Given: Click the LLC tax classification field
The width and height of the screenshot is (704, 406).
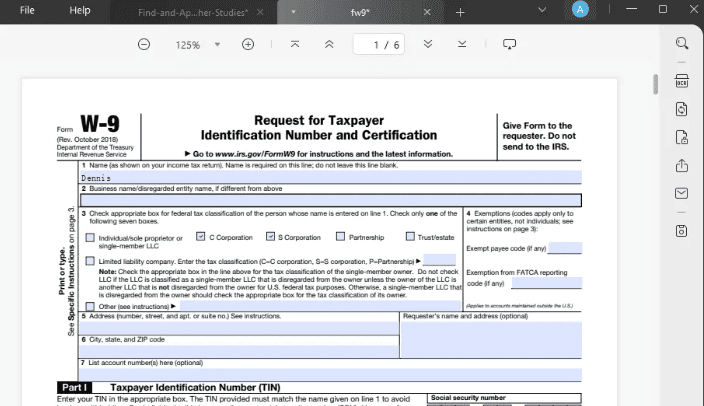Looking at the screenshot, I should tap(440, 260).
